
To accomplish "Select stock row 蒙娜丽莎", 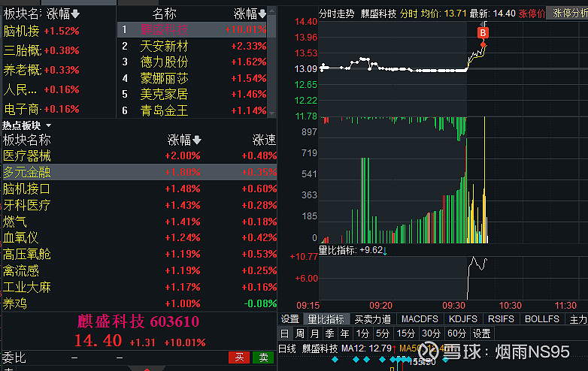I will pos(192,79).
